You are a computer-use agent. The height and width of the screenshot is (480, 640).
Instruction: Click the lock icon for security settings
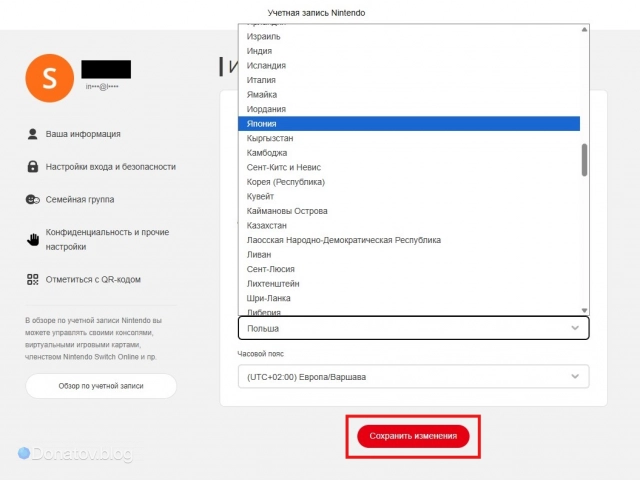33,167
